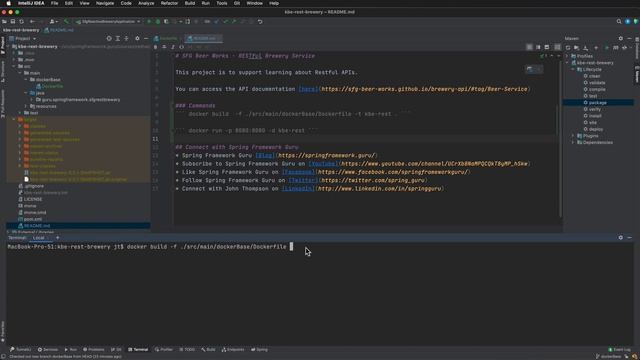Click Maven add project plus icon

[x=596, y=48]
